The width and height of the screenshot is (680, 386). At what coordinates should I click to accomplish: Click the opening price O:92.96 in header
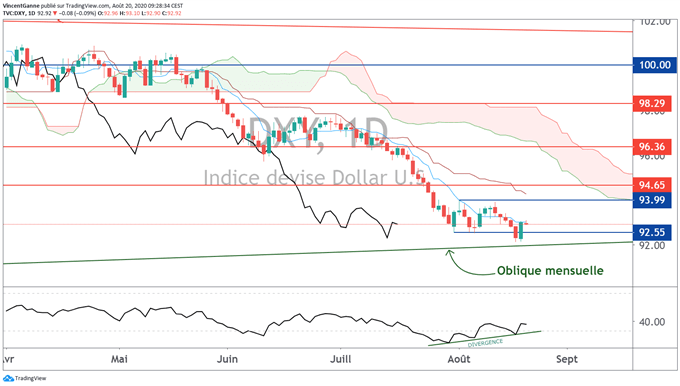point(108,13)
